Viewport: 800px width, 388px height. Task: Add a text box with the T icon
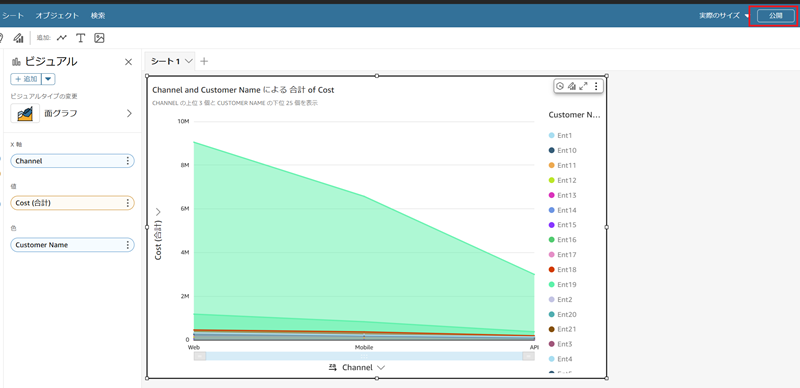click(x=80, y=38)
